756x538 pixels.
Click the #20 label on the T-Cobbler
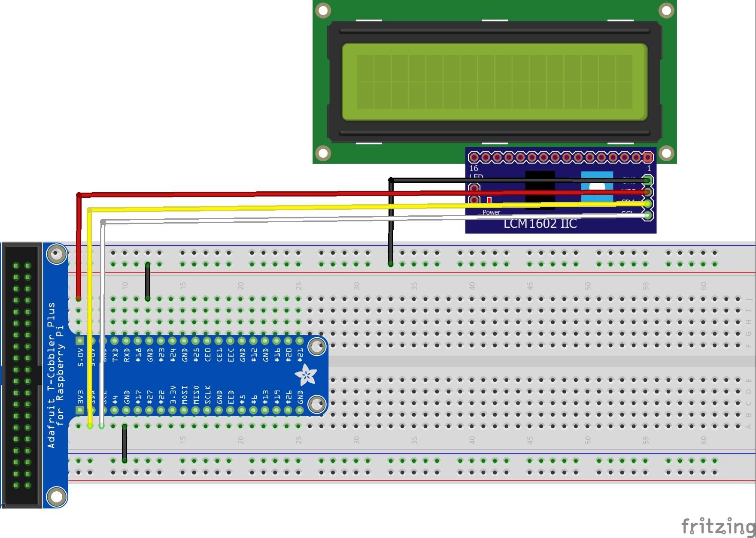[289, 355]
